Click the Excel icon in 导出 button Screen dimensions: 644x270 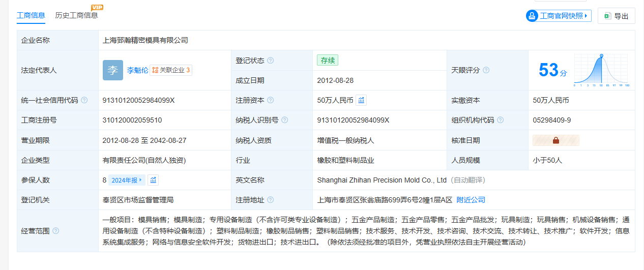click(x=607, y=16)
